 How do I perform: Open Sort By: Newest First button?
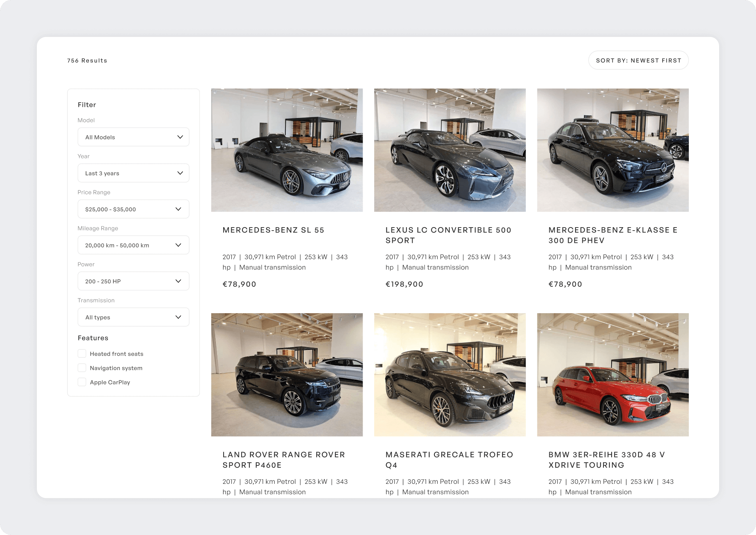(x=638, y=60)
